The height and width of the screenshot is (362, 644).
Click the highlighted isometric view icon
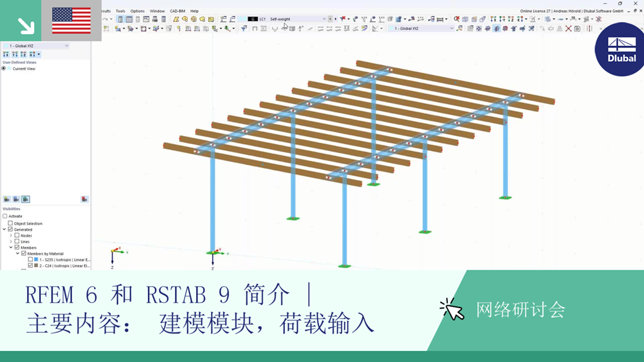point(497,28)
